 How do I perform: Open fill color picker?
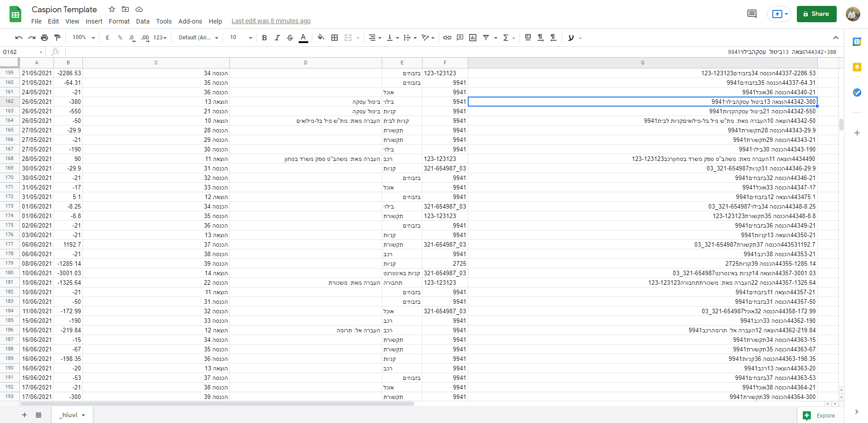pos(321,38)
